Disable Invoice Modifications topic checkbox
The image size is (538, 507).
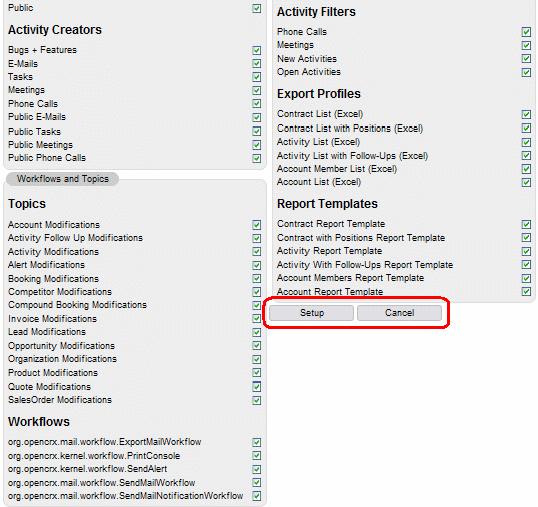pos(257,319)
